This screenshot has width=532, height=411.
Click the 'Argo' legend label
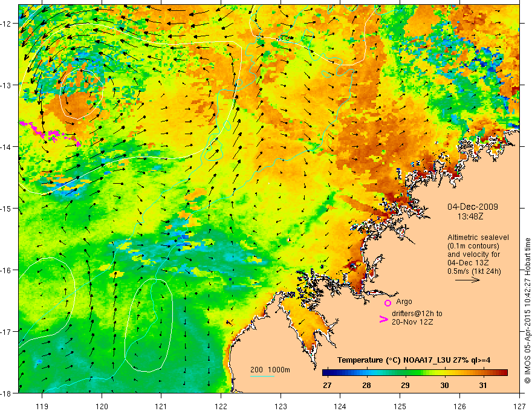click(x=404, y=302)
